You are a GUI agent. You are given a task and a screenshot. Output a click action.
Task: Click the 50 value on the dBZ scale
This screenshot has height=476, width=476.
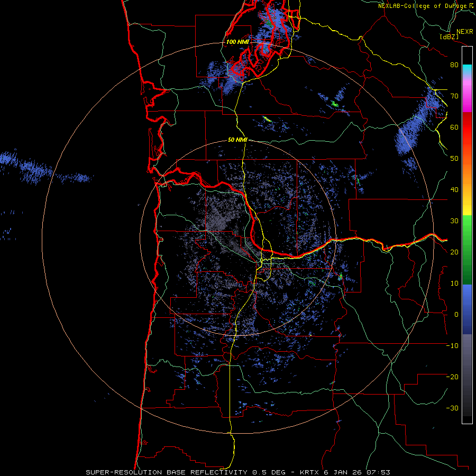454,159
